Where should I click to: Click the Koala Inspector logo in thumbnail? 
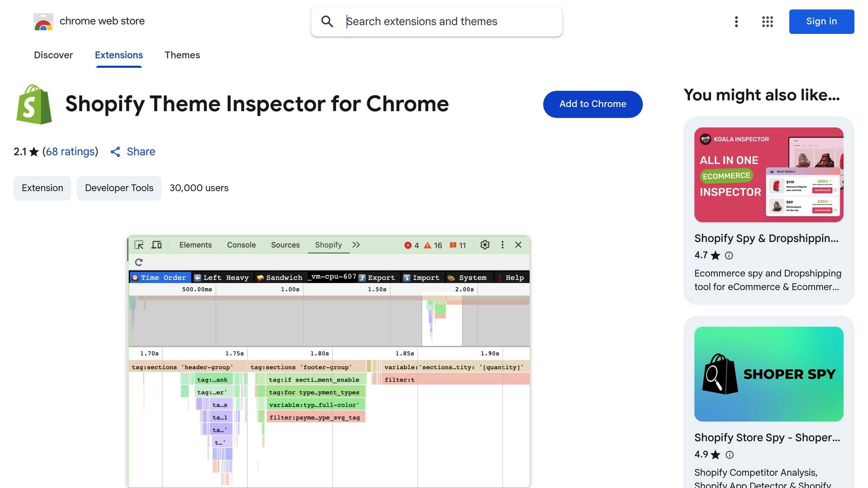705,139
